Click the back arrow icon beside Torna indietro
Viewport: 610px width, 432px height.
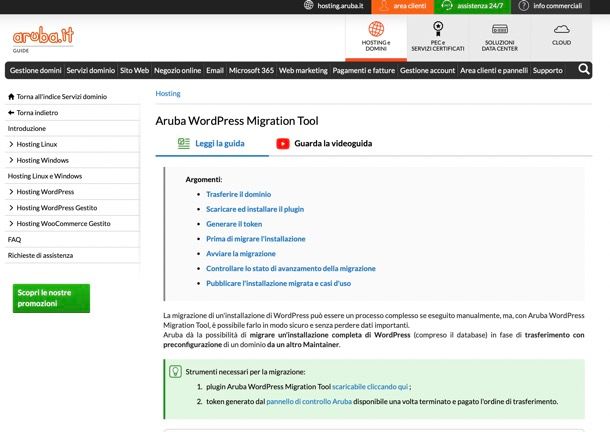click(x=11, y=112)
